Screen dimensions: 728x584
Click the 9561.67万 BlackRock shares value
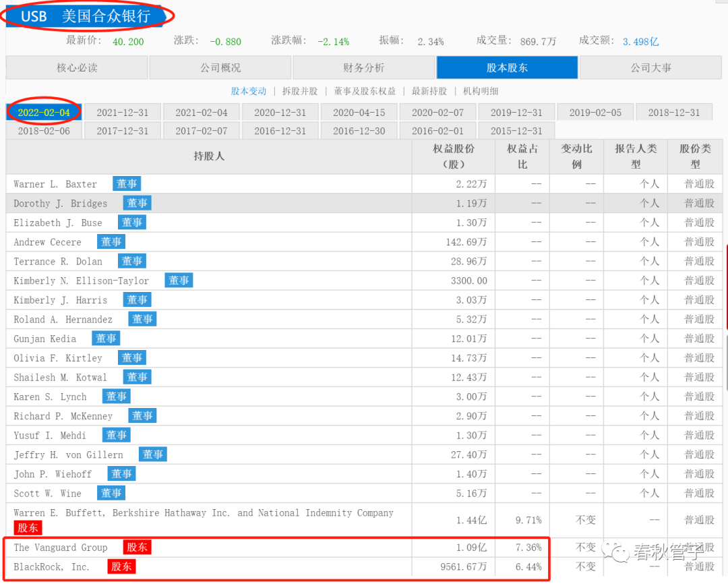point(464,567)
